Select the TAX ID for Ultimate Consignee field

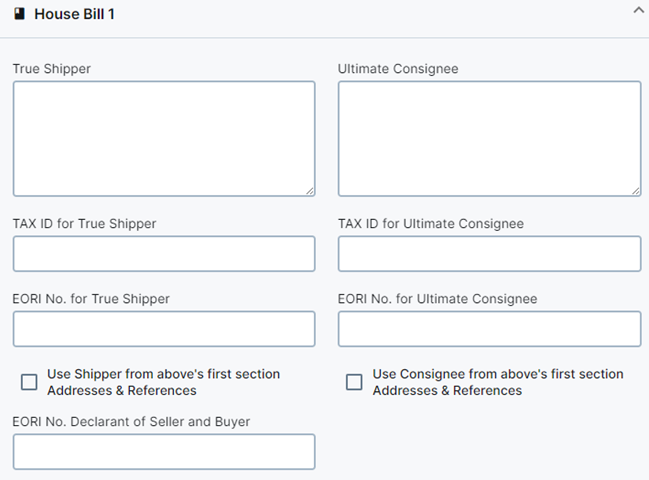489,254
